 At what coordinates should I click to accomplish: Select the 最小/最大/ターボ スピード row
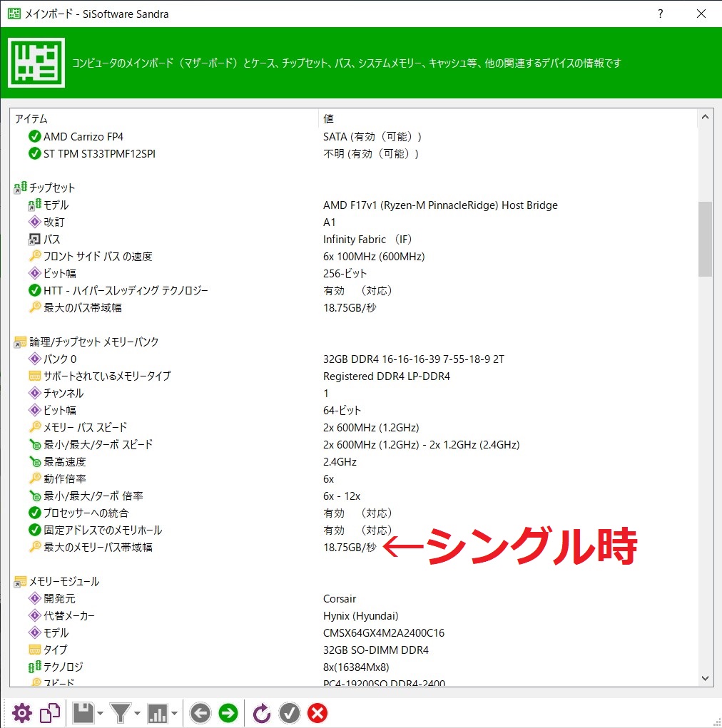click(x=353, y=444)
